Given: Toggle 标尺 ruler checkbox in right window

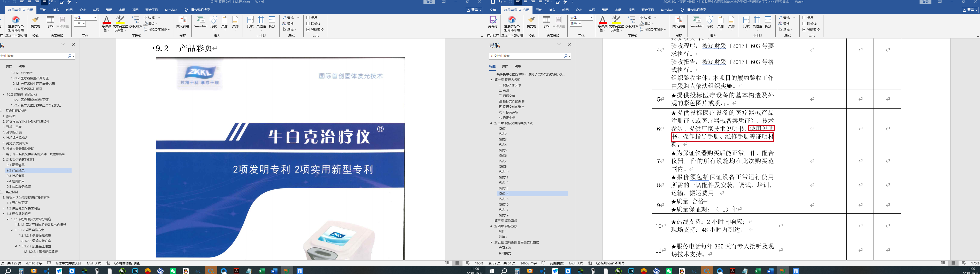Looking at the screenshot, I should click(x=804, y=18).
